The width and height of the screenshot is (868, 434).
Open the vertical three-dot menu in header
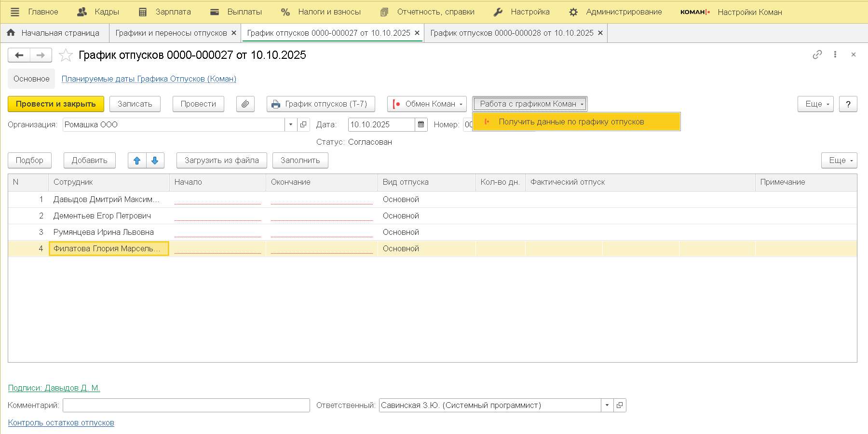point(835,54)
